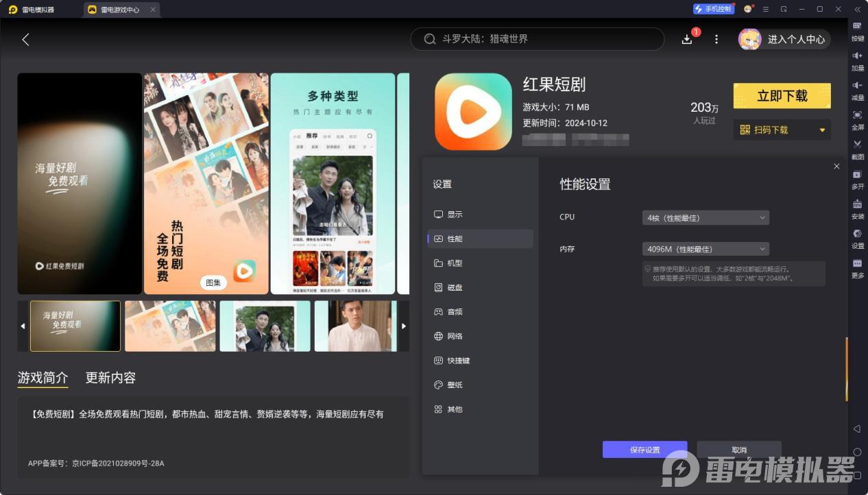This screenshot has width=868, height=495.
Task: Open the 多开 multi-instance tool
Action: pyautogui.click(x=857, y=180)
